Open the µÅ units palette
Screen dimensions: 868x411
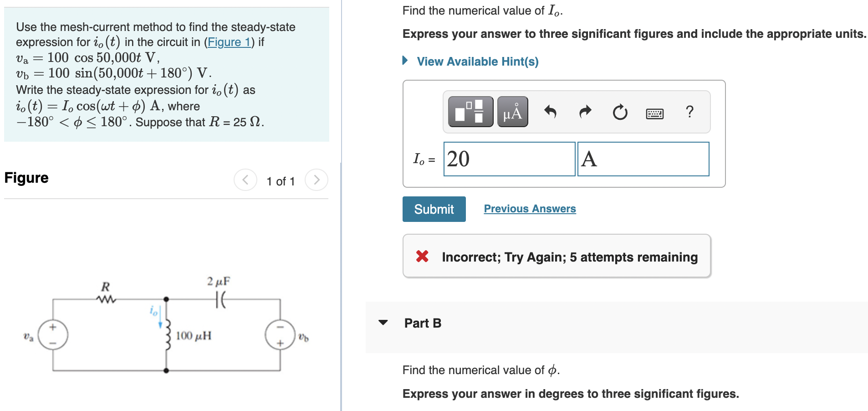pos(512,112)
